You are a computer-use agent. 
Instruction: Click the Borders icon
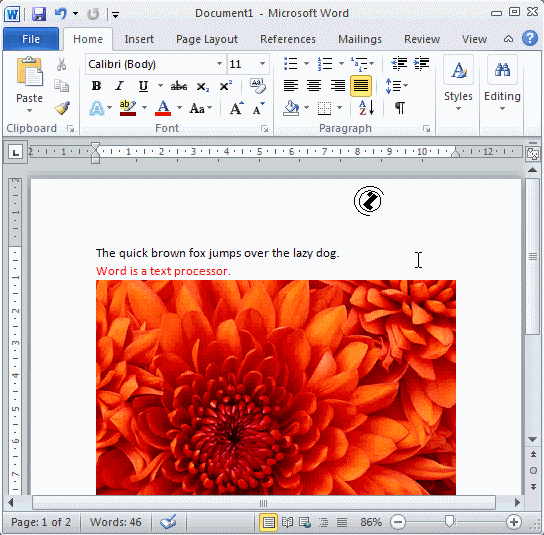(325, 108)
